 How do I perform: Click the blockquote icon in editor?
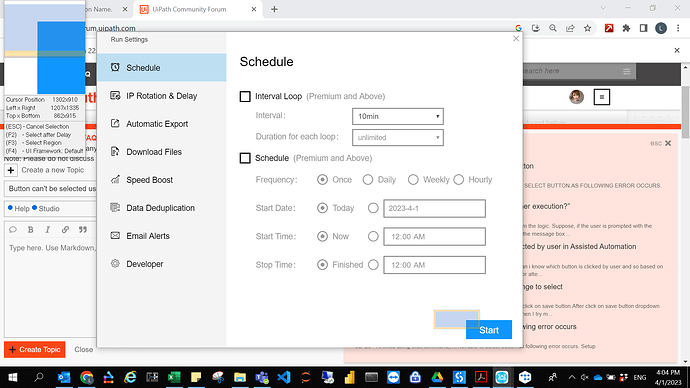coord(83,230)
